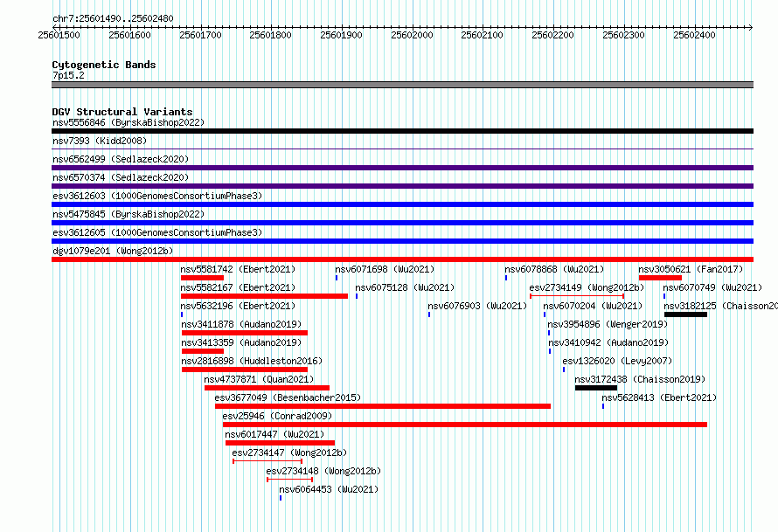Click the gray 7p15.2 cytogenetic band bar
778x532 pixels.
click(x=402, y=85)
